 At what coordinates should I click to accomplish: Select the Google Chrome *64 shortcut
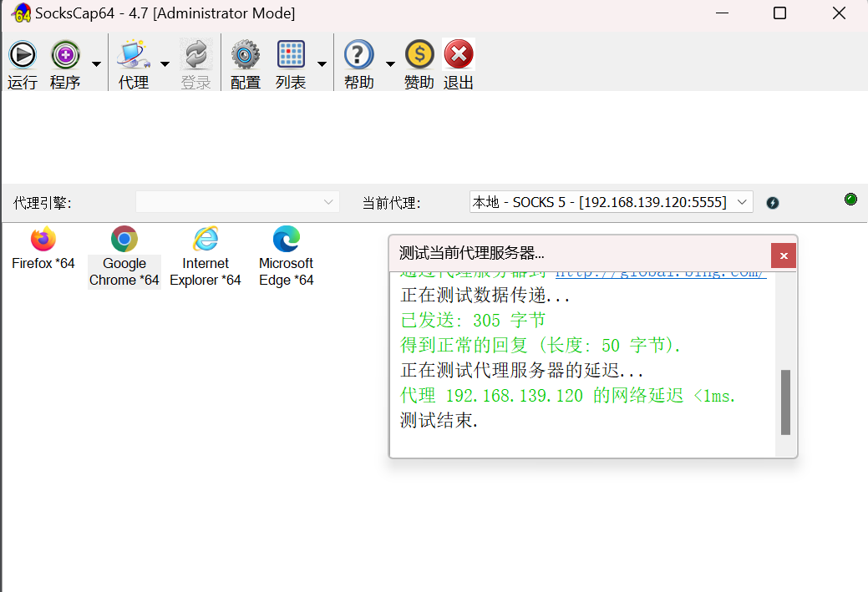coord(124,256)
